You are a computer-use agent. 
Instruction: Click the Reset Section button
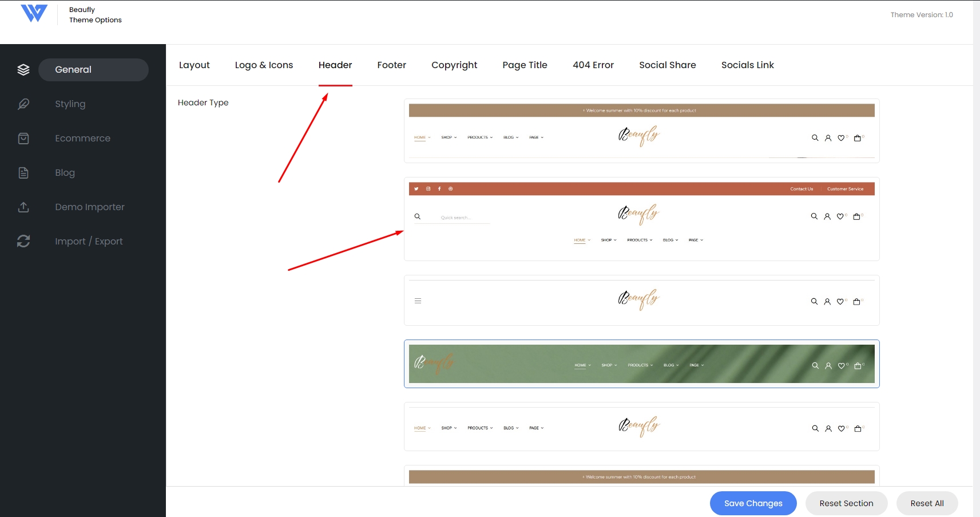click(x=846, y=503)
